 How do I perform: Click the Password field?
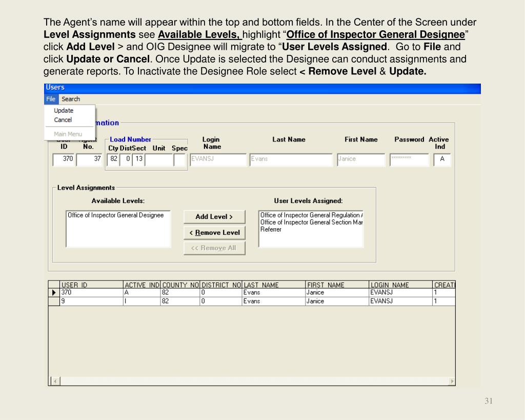[x=409, y=159]
